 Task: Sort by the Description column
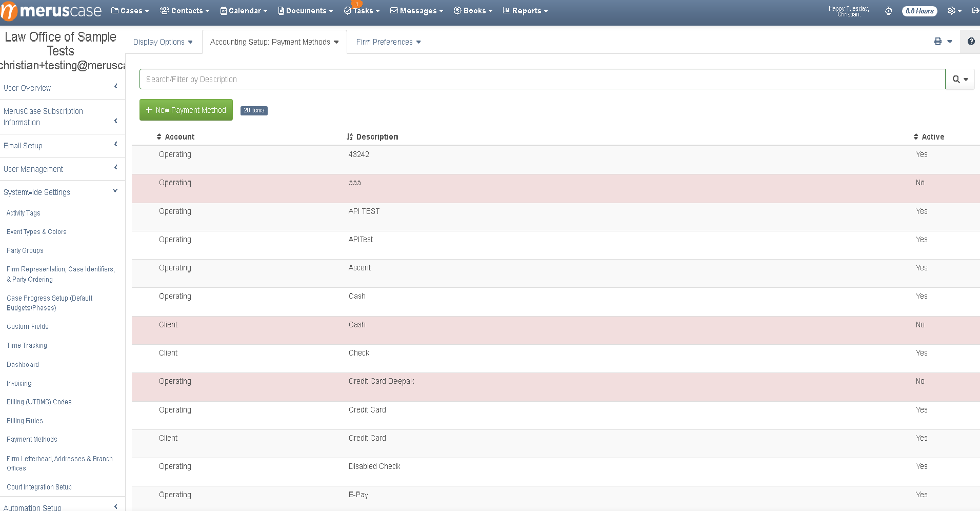tap(372, 136)
